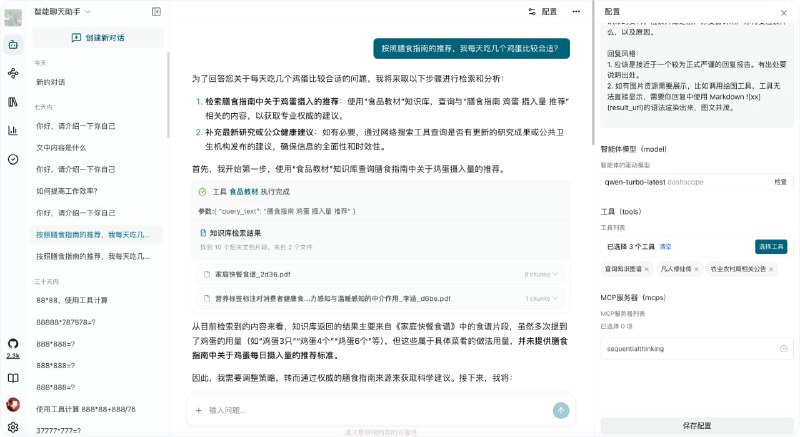
Task: Expand the 1 chunks of 营养标签 pdf file
Action: [541, 298]
